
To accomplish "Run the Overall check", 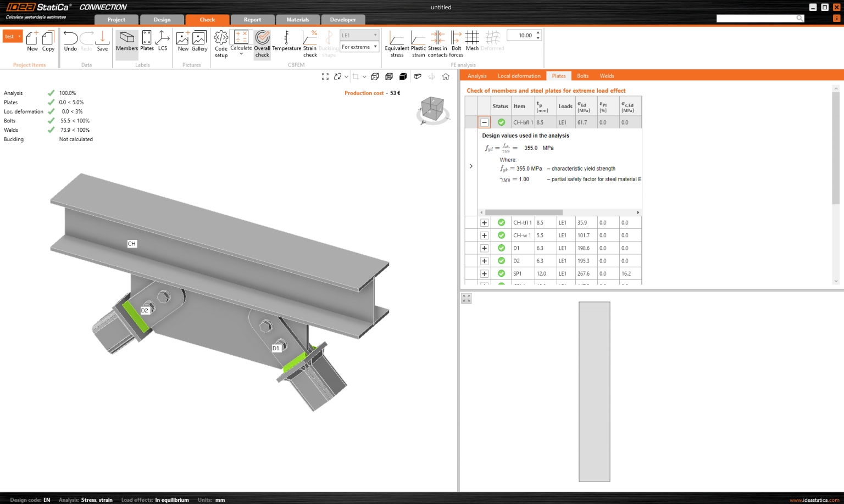I will [x=262, y=43].
